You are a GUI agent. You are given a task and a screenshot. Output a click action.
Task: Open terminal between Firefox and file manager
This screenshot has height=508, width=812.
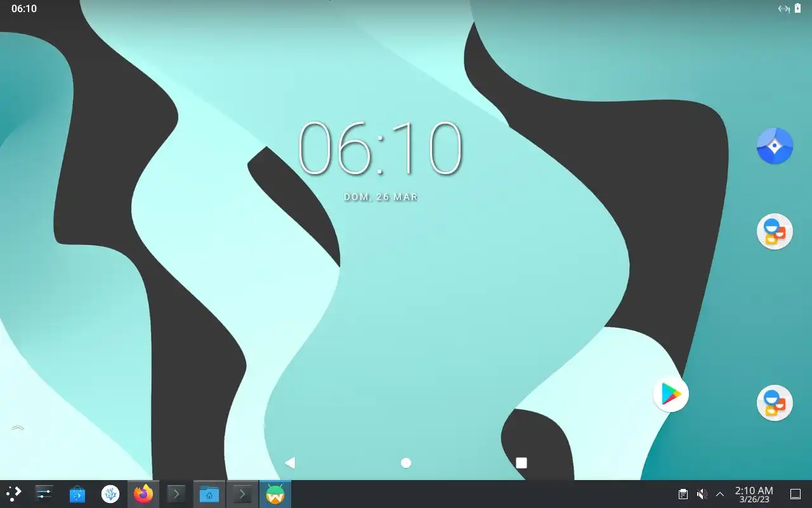(176, 493)
